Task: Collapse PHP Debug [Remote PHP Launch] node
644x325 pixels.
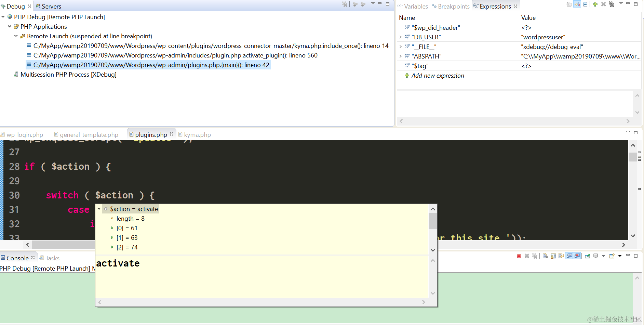Action: pyautogui.click(x=3, y=16)
